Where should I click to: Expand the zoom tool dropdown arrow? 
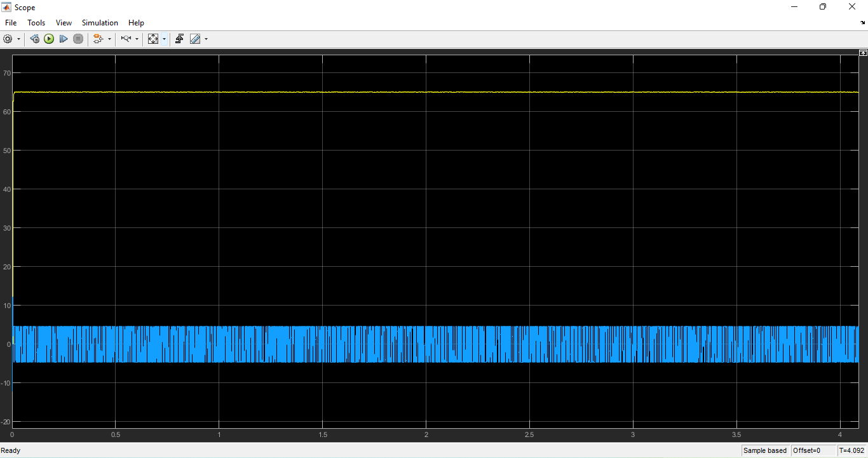pyautogui.click(x=137, y=39)
